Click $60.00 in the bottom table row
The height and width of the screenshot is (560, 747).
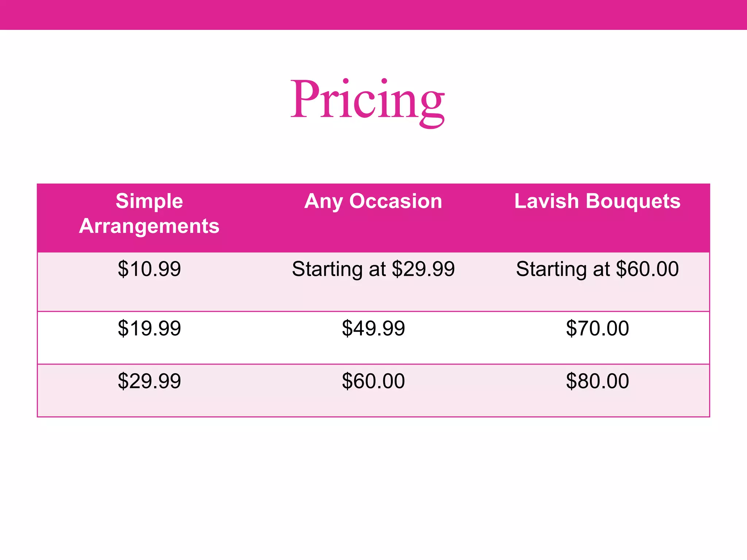point(373,381)
